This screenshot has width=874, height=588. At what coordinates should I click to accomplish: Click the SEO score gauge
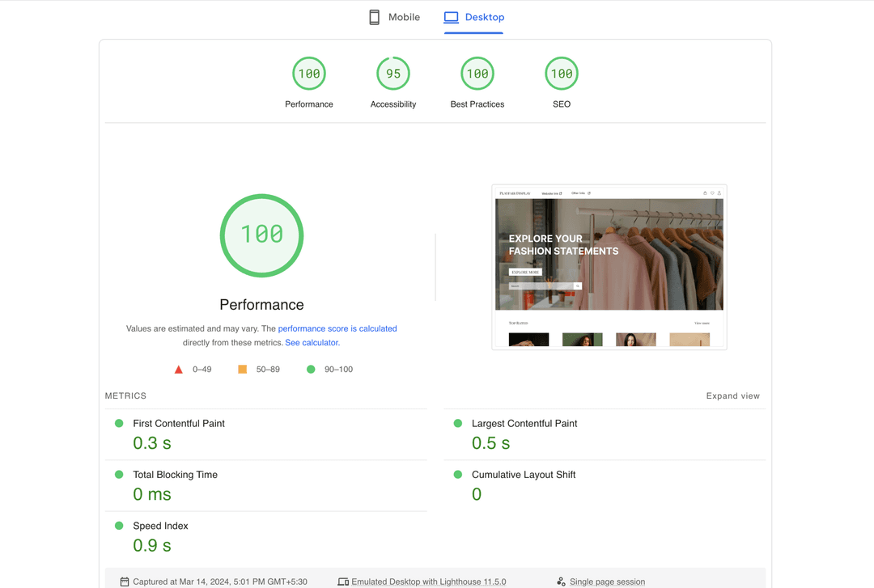coord(562,74)
